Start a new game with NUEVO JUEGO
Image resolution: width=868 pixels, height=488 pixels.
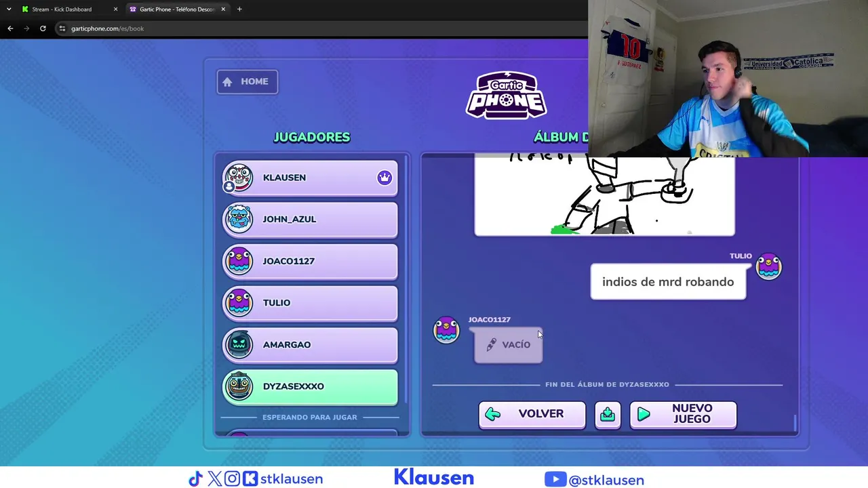[x=683, y=415]
